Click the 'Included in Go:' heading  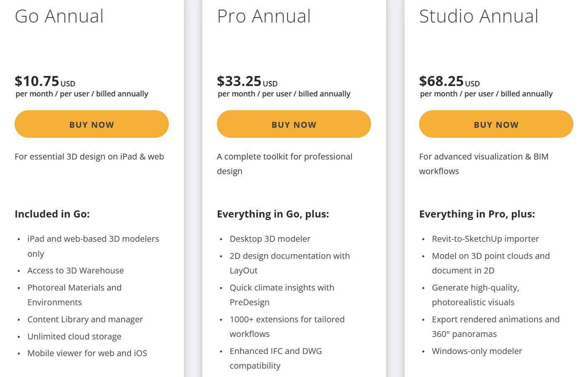pyautogui.click(x=52, y=214)
